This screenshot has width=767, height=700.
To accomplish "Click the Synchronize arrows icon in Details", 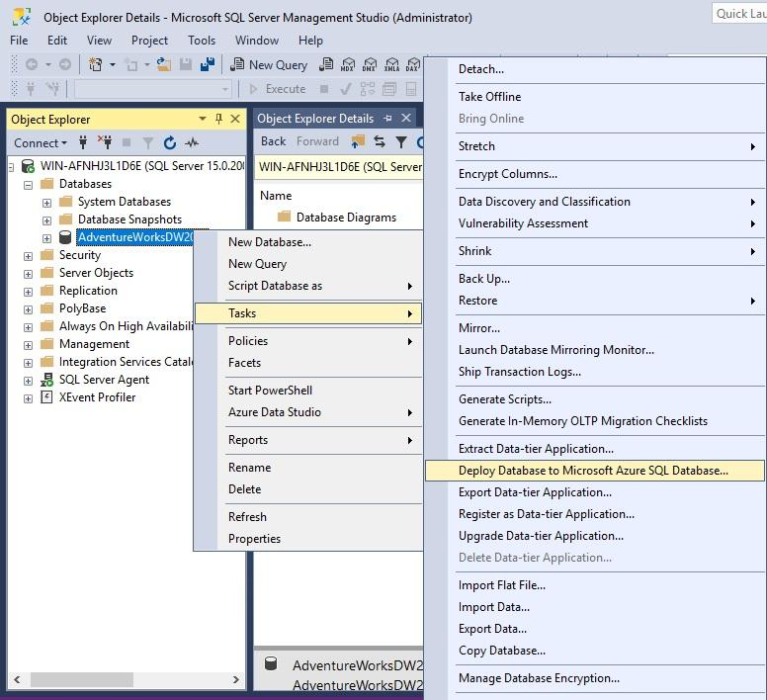I will [x=380, y=141].
